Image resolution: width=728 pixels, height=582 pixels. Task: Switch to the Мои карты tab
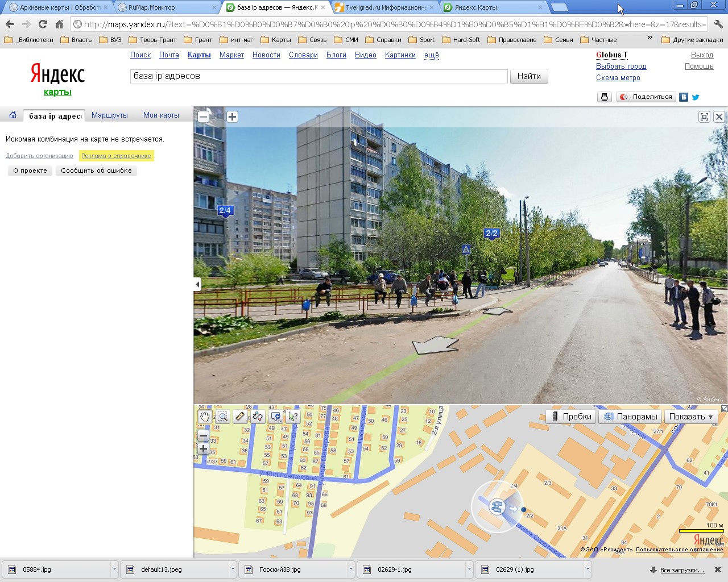pos(161,115)
